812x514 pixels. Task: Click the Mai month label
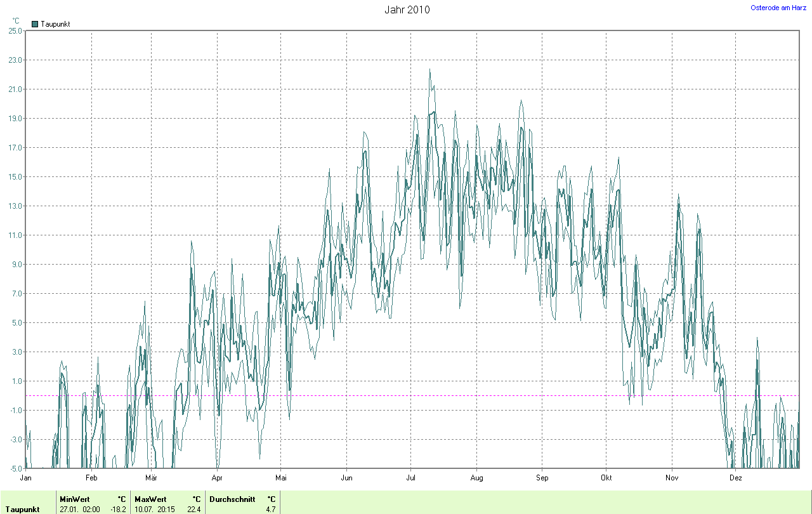(281, 477)
